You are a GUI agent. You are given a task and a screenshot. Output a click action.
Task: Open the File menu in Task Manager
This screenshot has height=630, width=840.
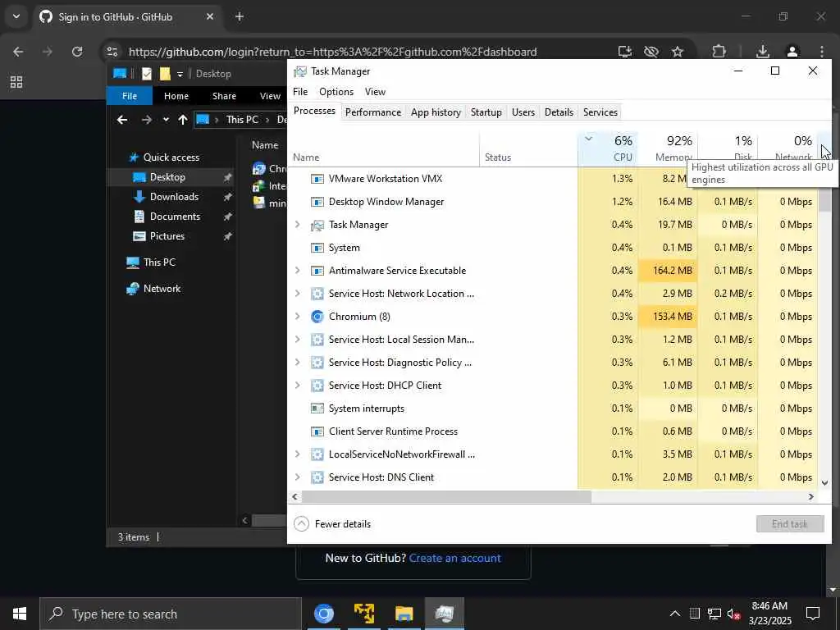tap(300, 92)
